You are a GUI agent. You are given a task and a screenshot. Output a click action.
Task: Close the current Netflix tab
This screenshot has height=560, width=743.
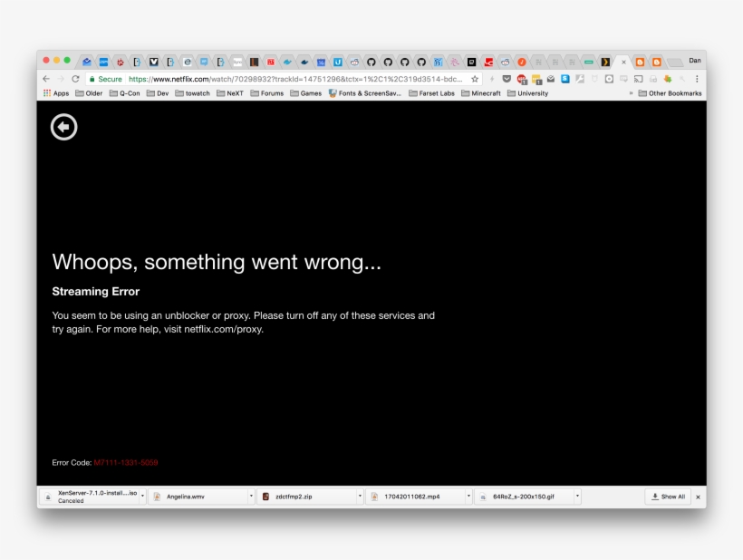coord(623,62)
